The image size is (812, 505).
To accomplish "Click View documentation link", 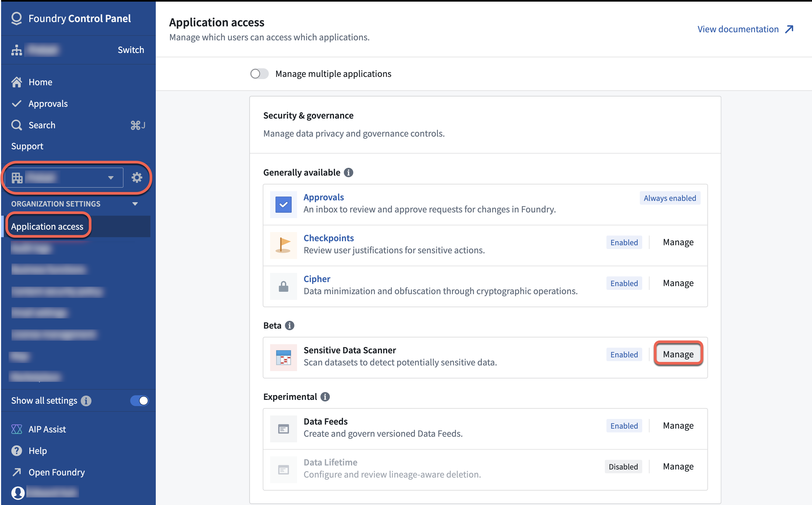I will tap(745, 29).
